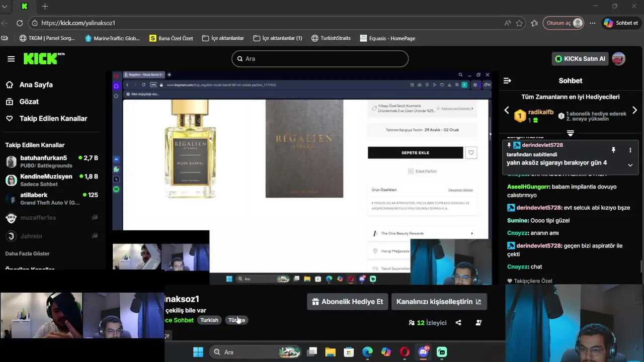This screenshot has width=644, height=362.
Task: Open Bana Özel Özet bookmark
Action: click(x=171, y=38)
